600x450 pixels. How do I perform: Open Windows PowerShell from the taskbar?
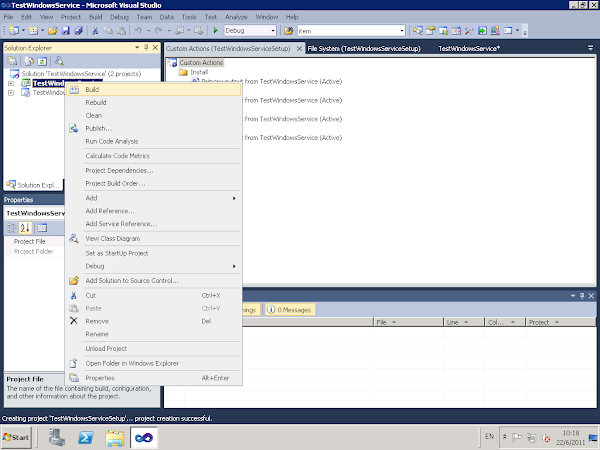click(x=85, y=437)
